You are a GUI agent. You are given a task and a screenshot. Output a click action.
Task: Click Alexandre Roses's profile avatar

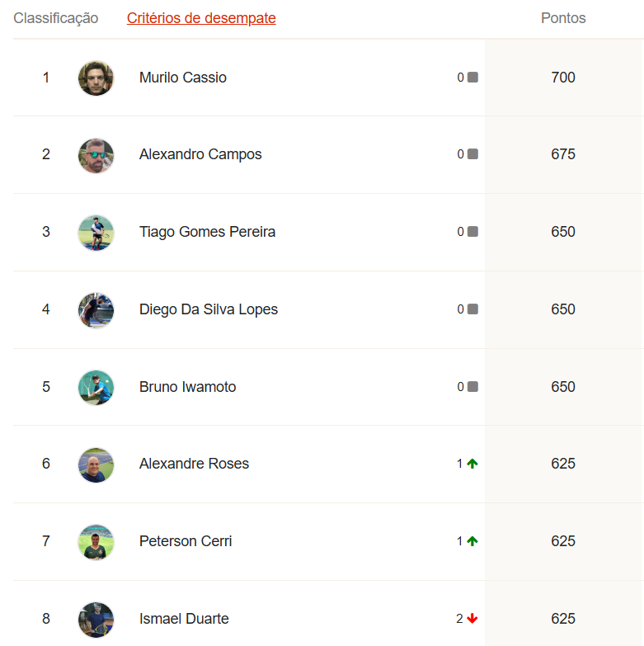[96, 464]
